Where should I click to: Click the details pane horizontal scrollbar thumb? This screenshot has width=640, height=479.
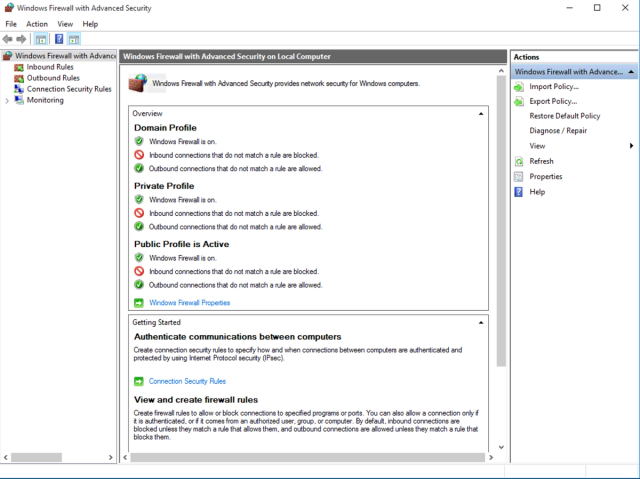coord(307,457)
